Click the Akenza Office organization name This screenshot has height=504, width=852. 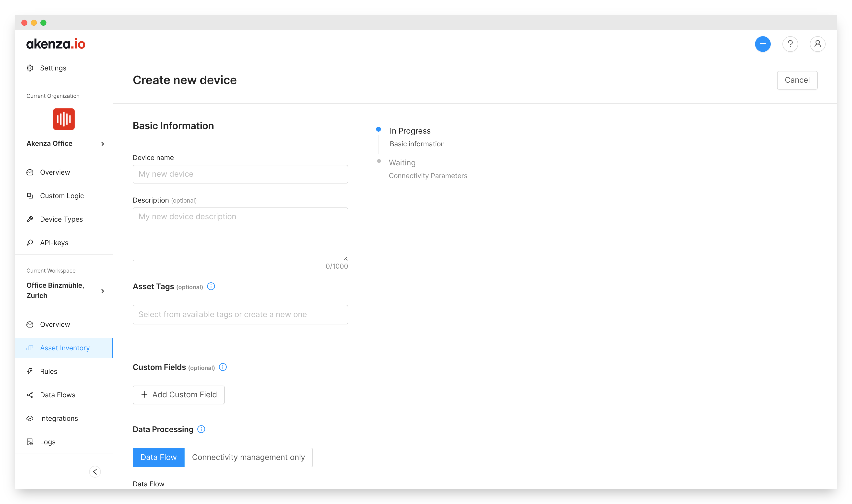pos(49,143)
